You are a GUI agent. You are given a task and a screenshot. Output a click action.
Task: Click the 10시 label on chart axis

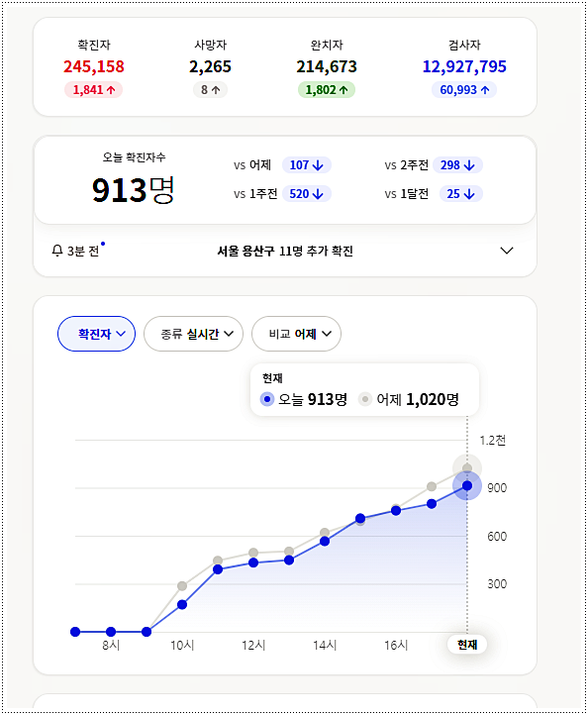pyautogui.click(x=182, y=645)
